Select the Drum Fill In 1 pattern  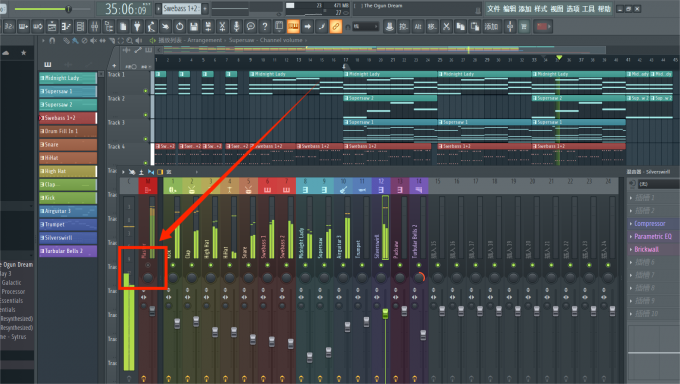tap(68, 131)
